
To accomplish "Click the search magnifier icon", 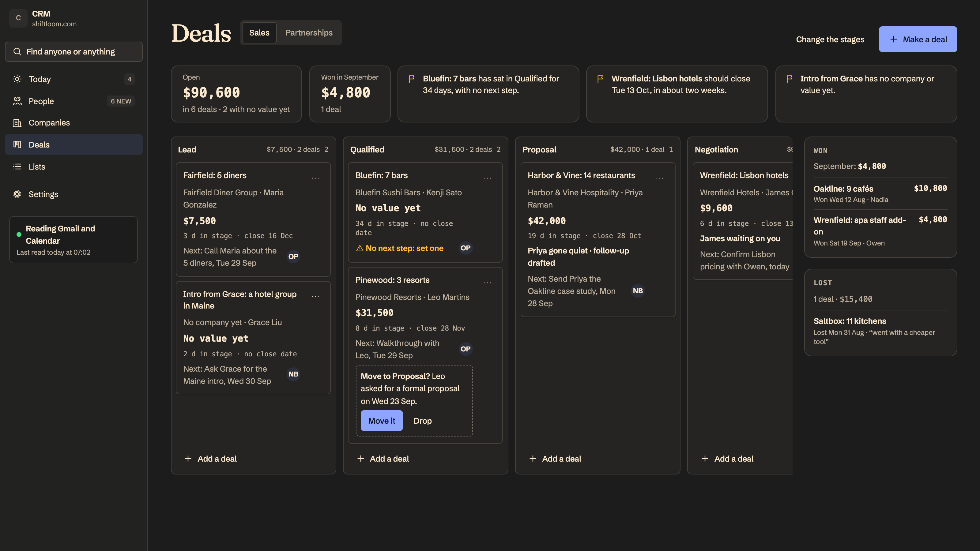I will pos(17,52).
